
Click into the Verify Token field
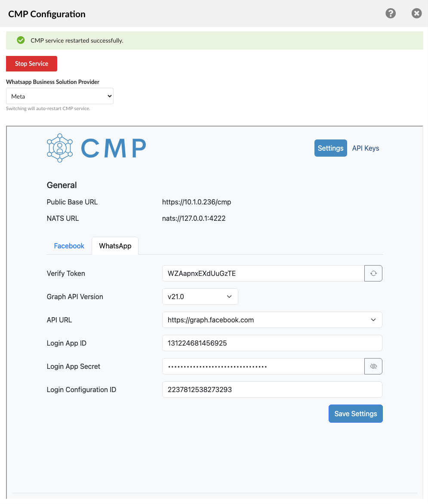[263, 273]
